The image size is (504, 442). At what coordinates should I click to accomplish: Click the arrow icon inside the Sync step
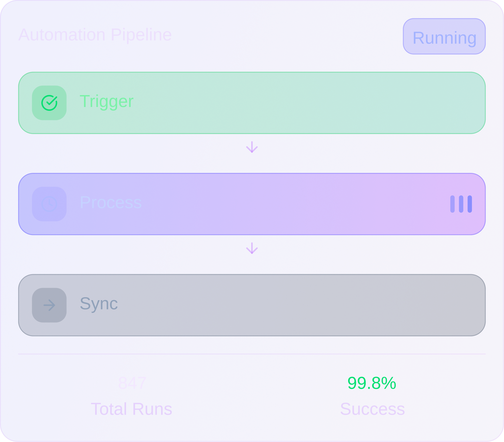click(49, 305)
